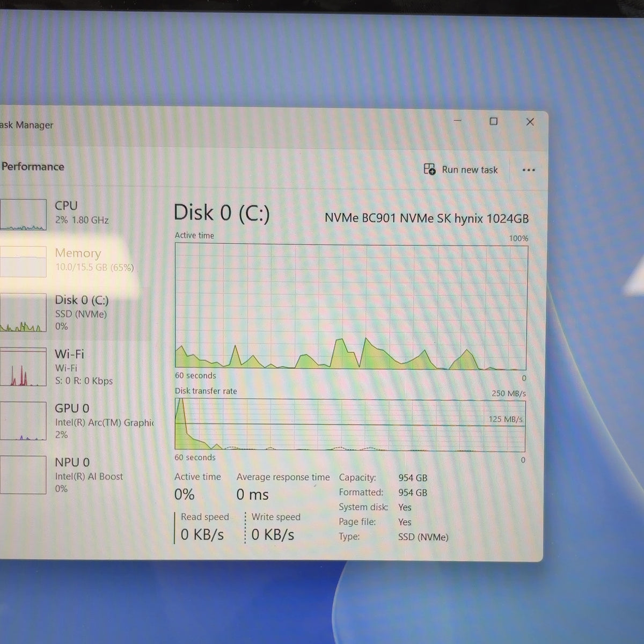The height and width of the screenshot is (644, 644).
Task: Click the GPU 0 mini graph thumbnail
Action: pos(23,421)
